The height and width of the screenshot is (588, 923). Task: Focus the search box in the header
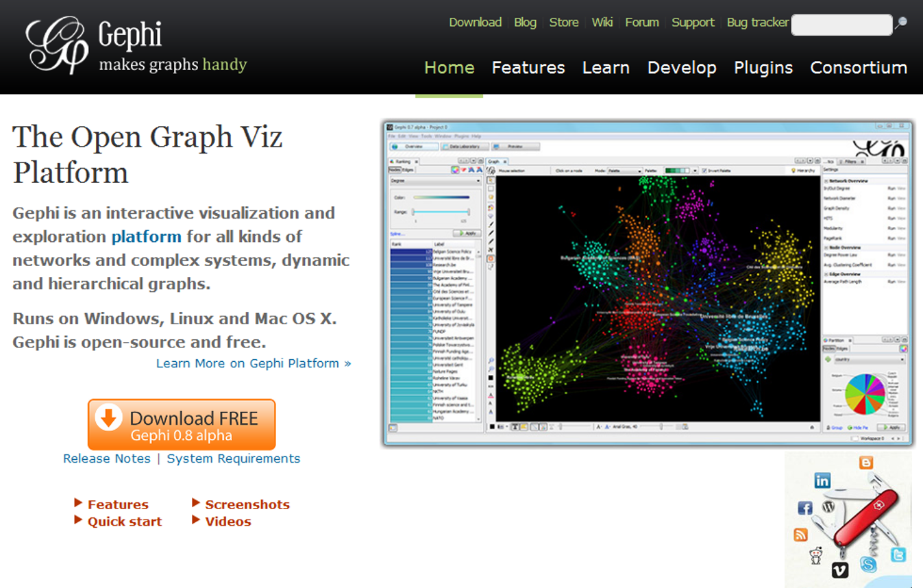pyautogui.click(x=842, y=25)
